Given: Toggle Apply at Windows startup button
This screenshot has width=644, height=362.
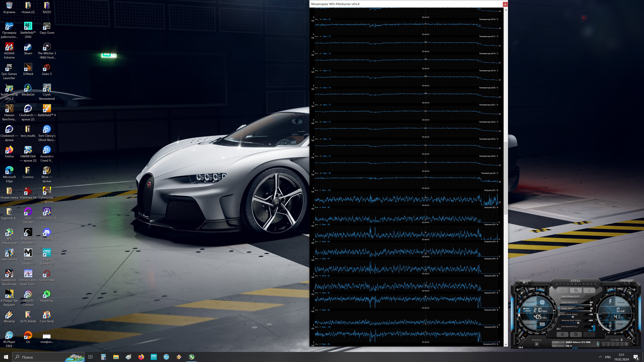Looking at the screenshot, I should 537,344.
